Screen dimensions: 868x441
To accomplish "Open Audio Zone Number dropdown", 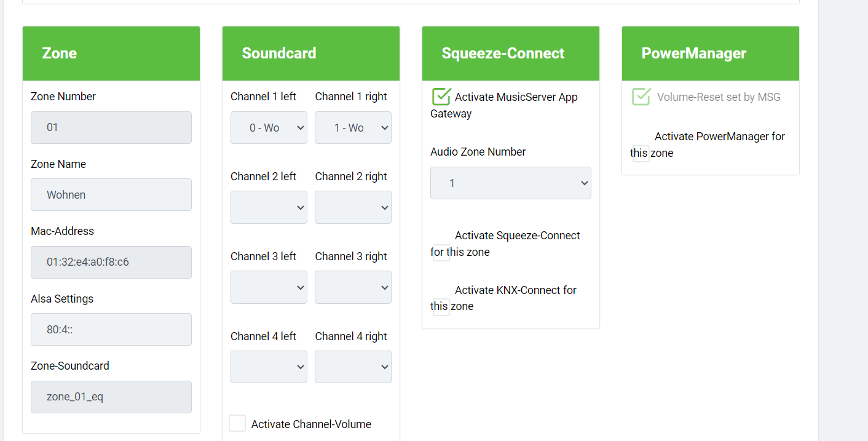I will (510, 183).
